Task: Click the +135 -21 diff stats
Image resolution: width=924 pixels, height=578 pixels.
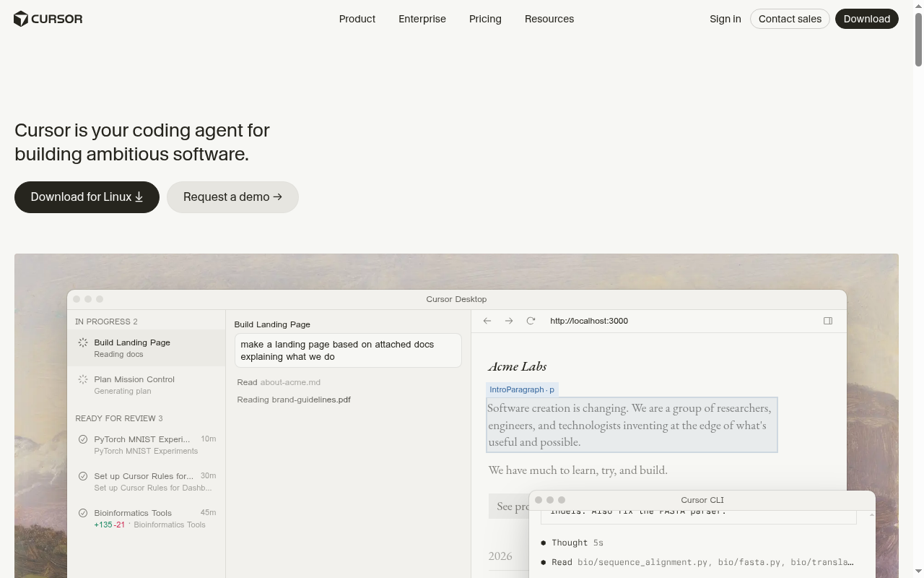Action: click(110, 525)
